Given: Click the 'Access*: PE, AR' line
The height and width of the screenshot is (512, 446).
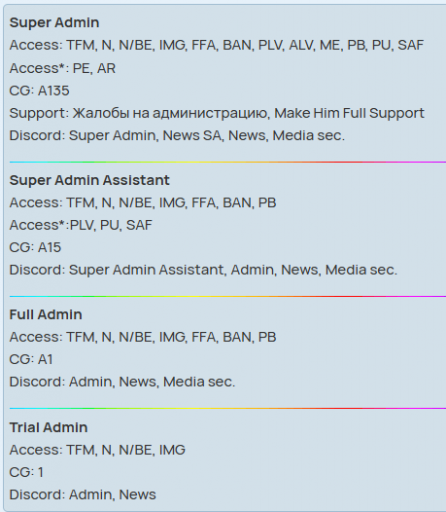Looking at the screenshot, I should click(x=62, y=68).
